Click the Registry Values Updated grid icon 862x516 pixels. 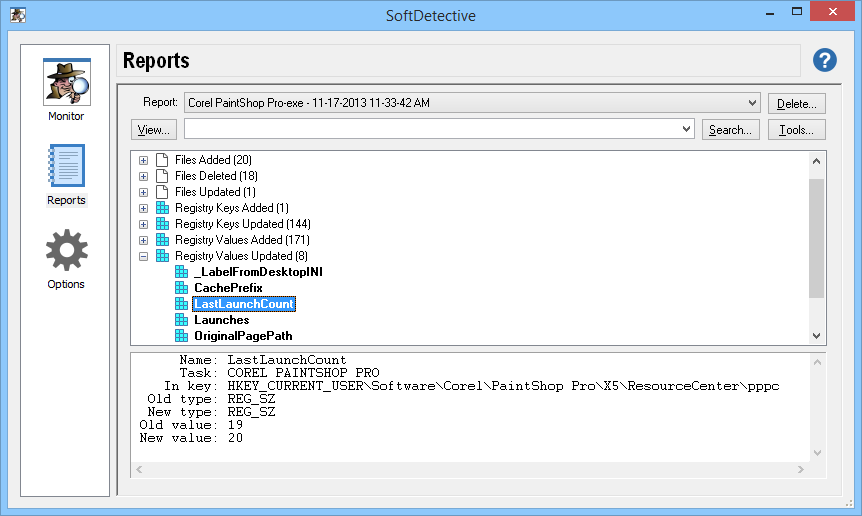point(162,256)
